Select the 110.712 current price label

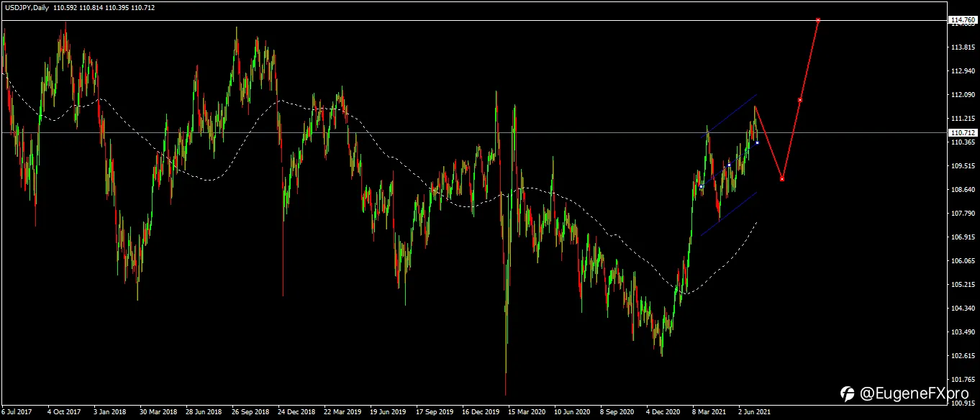962,132
